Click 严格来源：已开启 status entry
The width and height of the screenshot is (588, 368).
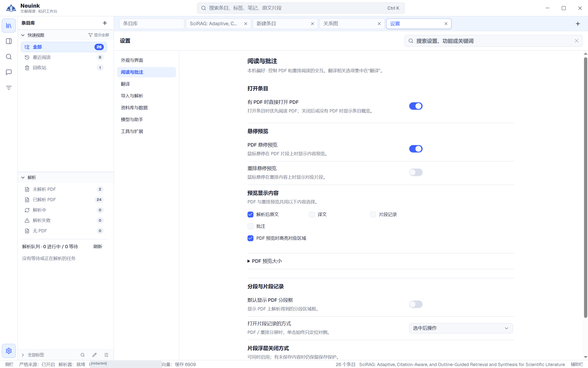point(37,365)
